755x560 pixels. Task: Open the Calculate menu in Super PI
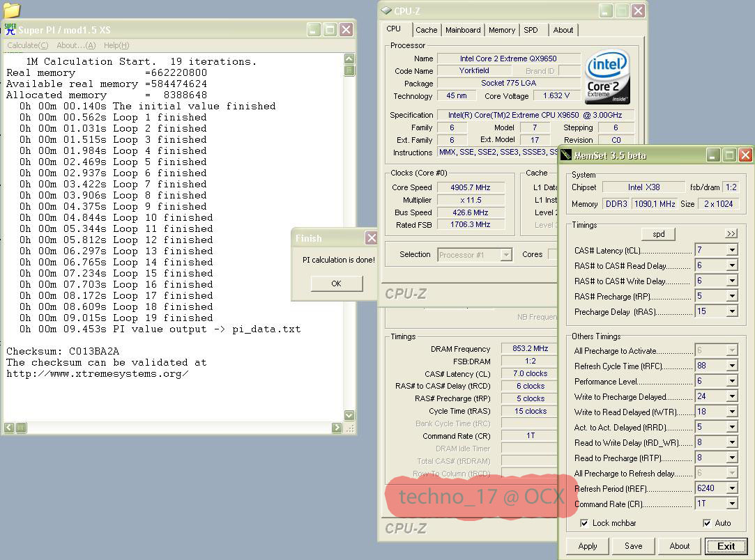click(x=27, y=45)
